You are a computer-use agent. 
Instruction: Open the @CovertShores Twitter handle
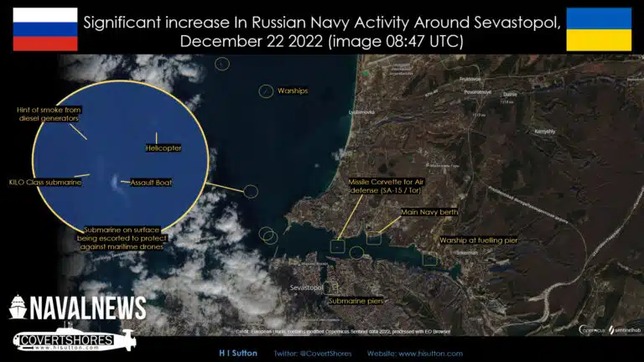pyautogui.click(x=308, y=353)
